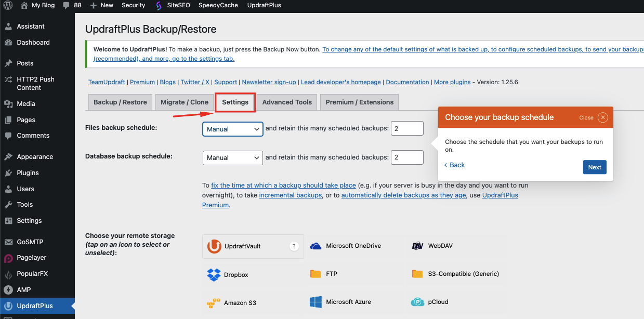
Task: Open the comments bubble showing 88
Action: pyautogui.click(x=66, y=5)
